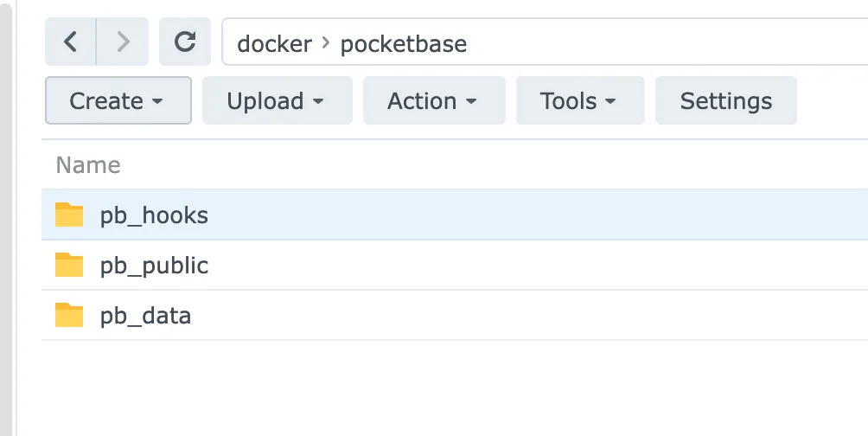
Task: Click the pb_public folder icon
Action: [x=69, y=265]
